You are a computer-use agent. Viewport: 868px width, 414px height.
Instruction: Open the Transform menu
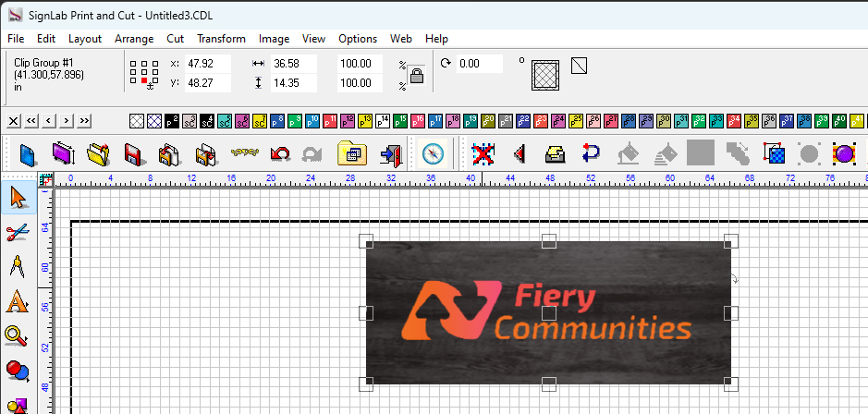click(x=222, y=39)
